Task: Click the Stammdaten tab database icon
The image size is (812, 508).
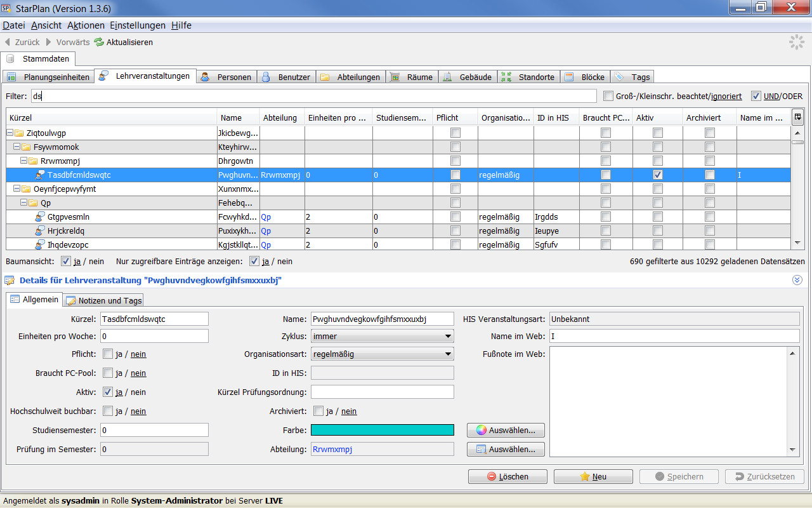Action: tap(10, 58)
